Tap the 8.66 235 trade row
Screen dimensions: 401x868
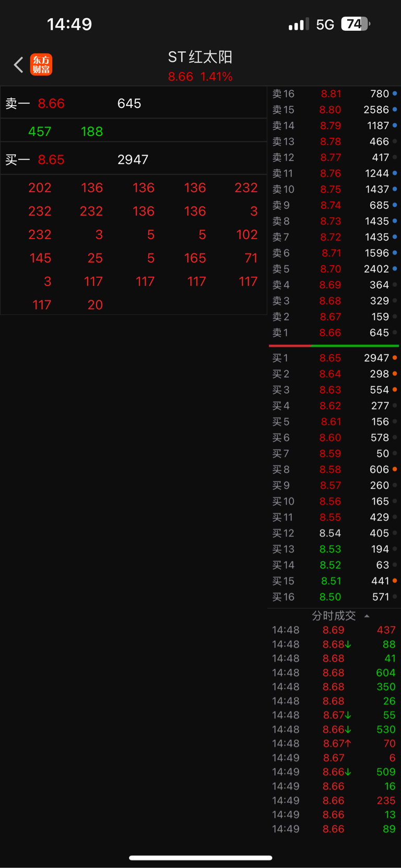[x=334, y=801]
